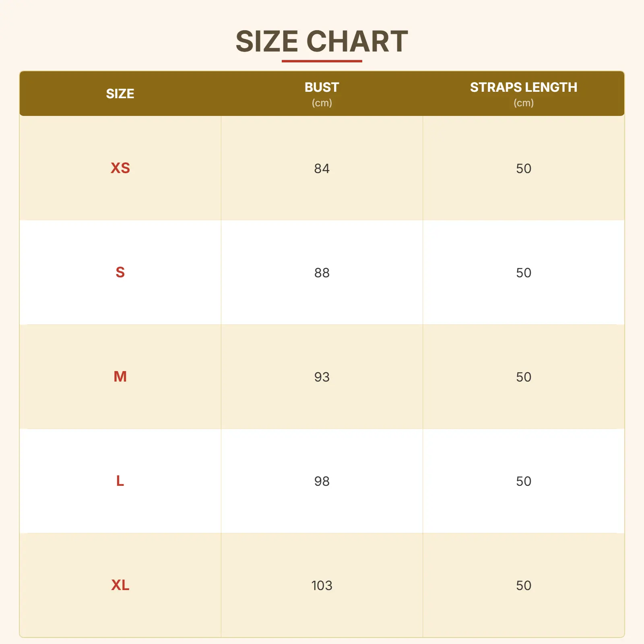Click the red underline beneath the title

pos(322,61)
